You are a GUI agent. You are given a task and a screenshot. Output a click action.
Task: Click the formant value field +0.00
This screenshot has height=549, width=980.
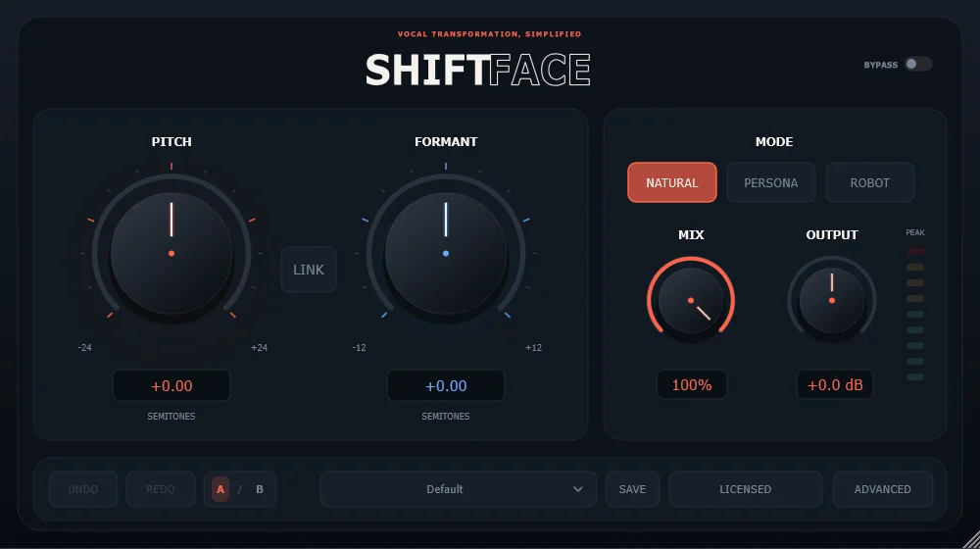click(446, 386)
